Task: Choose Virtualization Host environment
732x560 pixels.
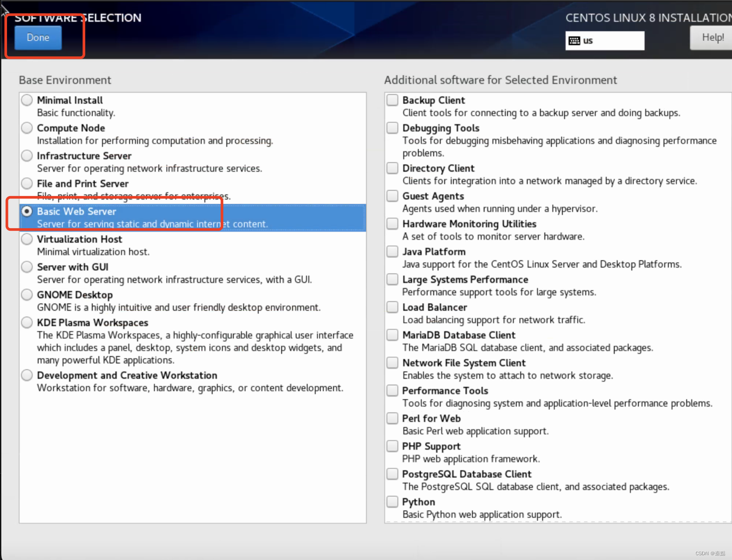Action: pyautogui.click(x=27, y=239)
